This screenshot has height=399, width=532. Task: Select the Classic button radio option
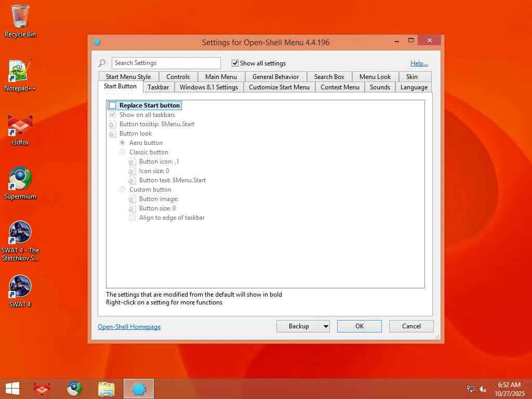coord(123,152)
